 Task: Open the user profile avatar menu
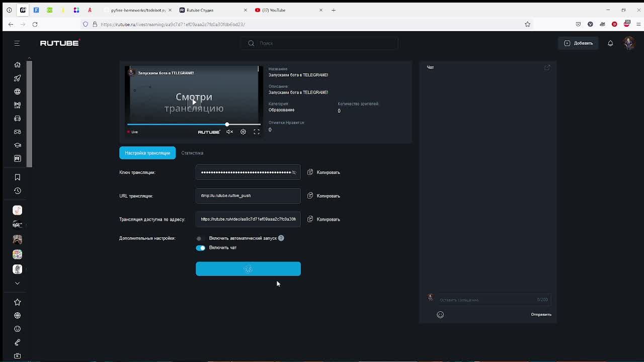point(628,43)
